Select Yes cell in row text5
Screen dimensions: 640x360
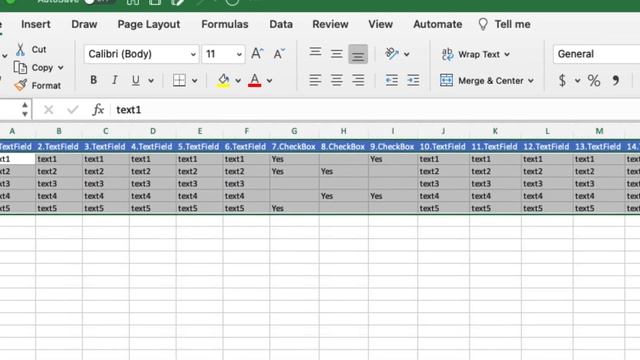(x=294, y=208)
